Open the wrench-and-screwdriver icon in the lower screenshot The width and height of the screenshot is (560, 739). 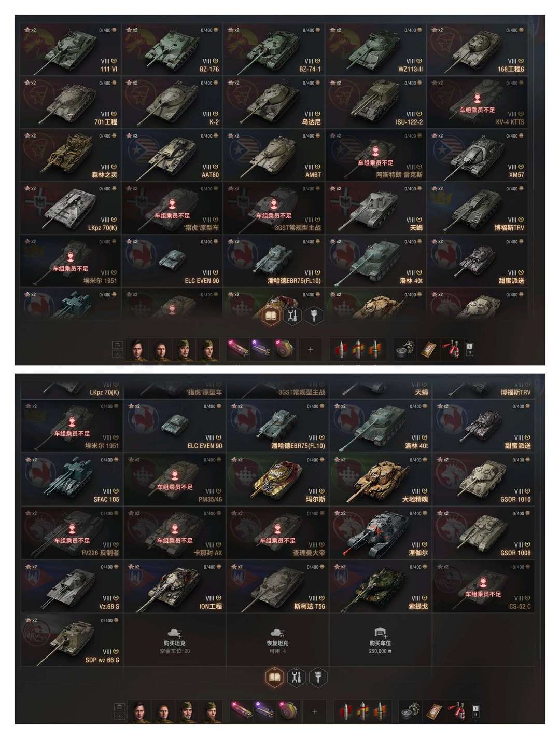coord(297,677)
